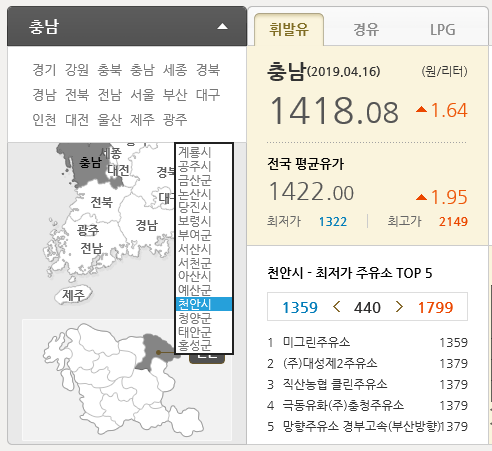Open the 직산농협 클린주유소 station entry
The image size is (492, 451).
pos(367,384)
